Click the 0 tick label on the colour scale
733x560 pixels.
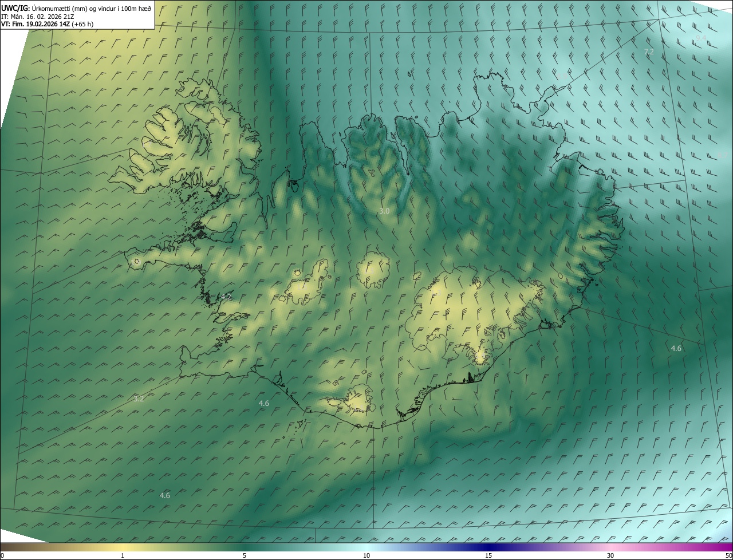tap(2, 555)
